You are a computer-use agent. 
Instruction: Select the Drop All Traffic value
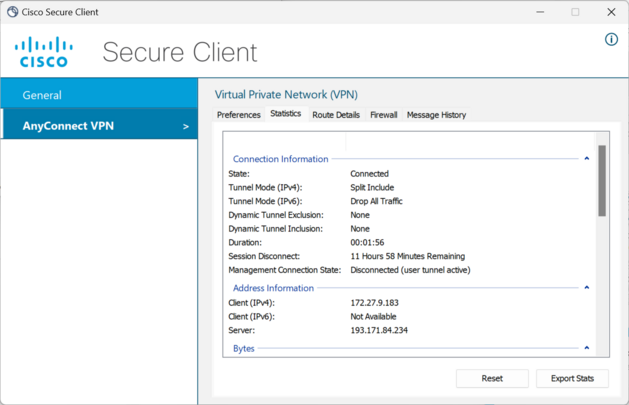coord(376,201)
